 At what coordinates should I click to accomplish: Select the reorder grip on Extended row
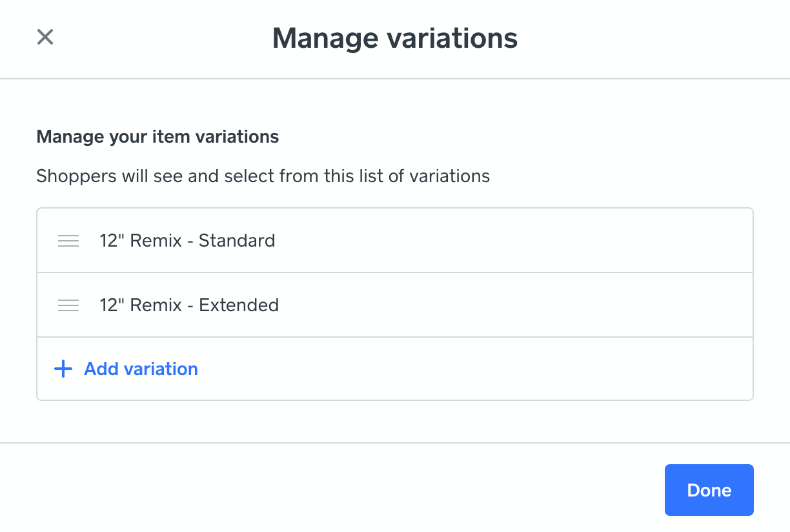pyautogui.click(x=68, y=305)
